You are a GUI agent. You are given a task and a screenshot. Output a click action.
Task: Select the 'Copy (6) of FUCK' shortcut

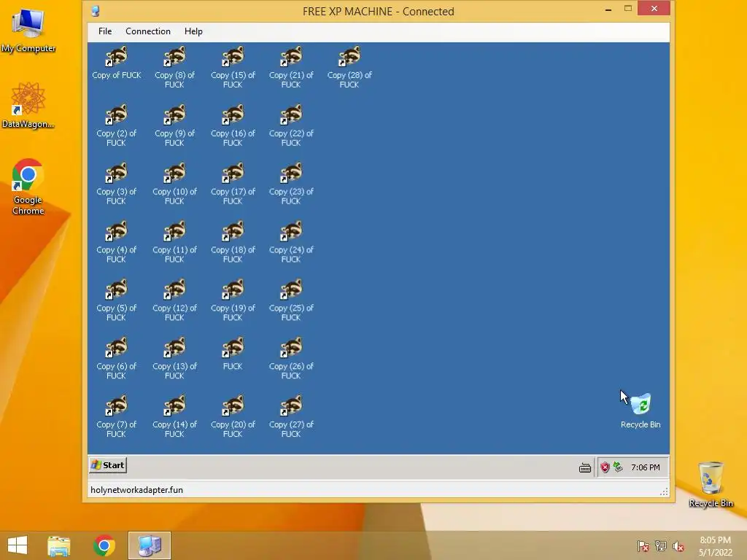pyautogui.click(x=116, y=359)
